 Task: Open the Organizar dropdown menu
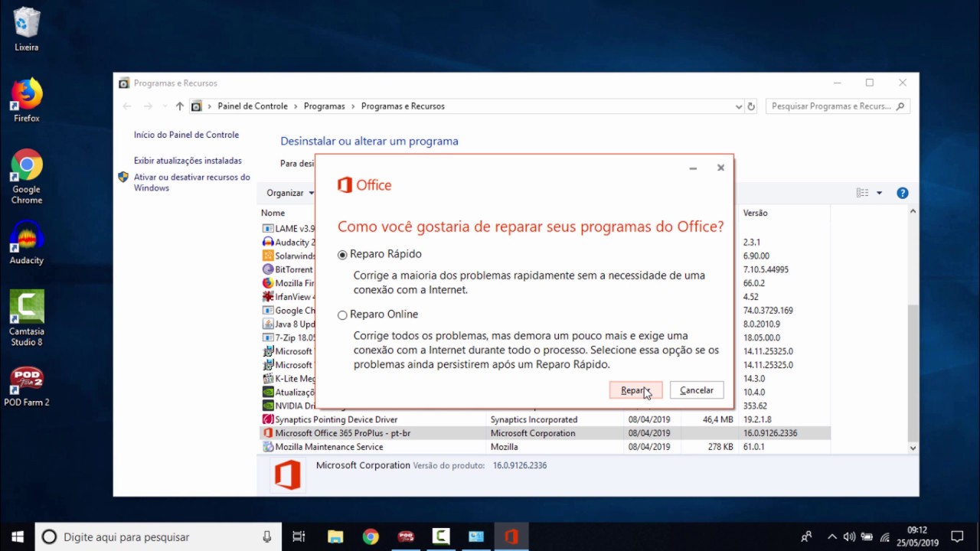point(290,193)
